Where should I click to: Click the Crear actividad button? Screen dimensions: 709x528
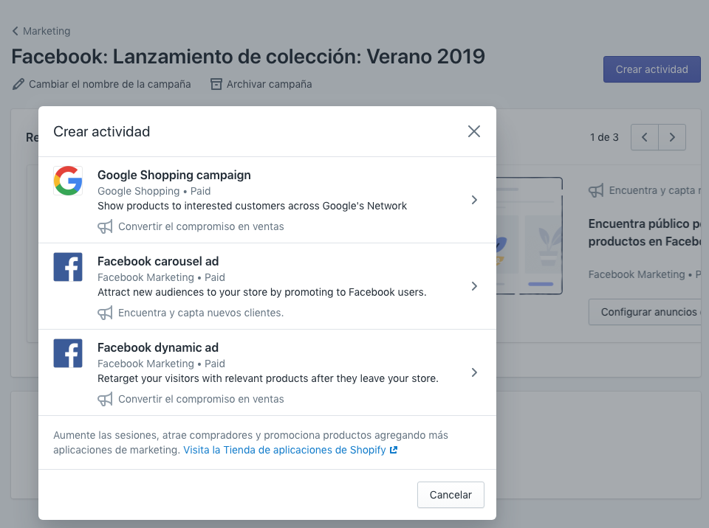[651, 70]
